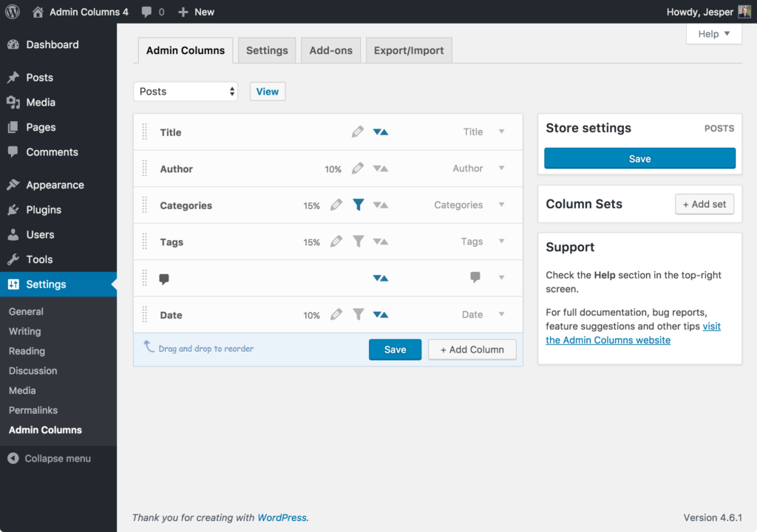Open the Plugins menu

point(58,210)
